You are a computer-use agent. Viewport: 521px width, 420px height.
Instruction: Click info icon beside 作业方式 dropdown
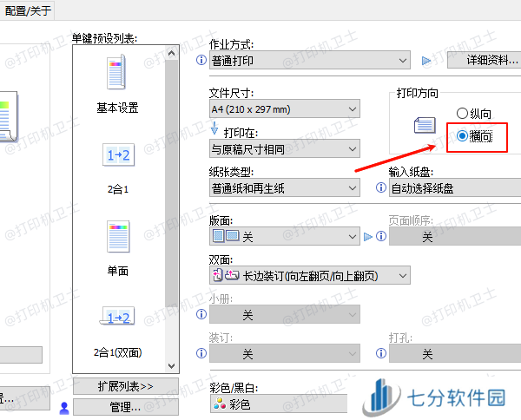201,60
